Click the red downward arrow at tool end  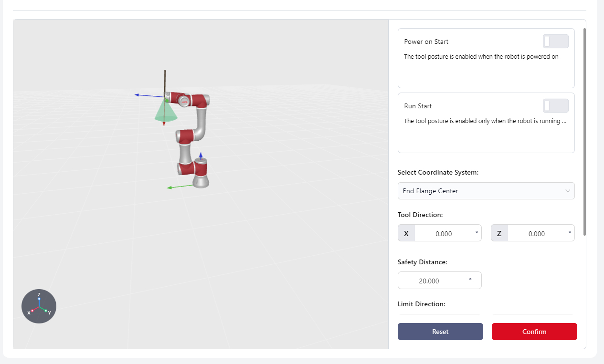pos(164,123)
